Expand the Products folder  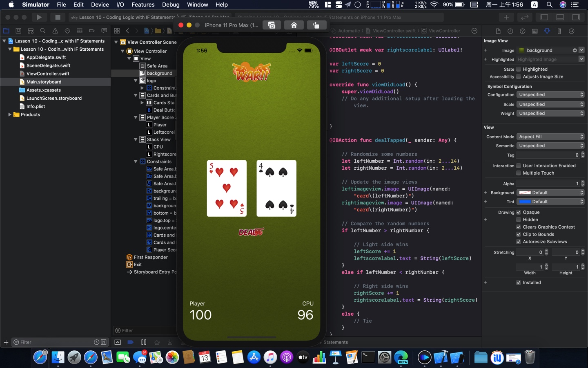[10, 114]
